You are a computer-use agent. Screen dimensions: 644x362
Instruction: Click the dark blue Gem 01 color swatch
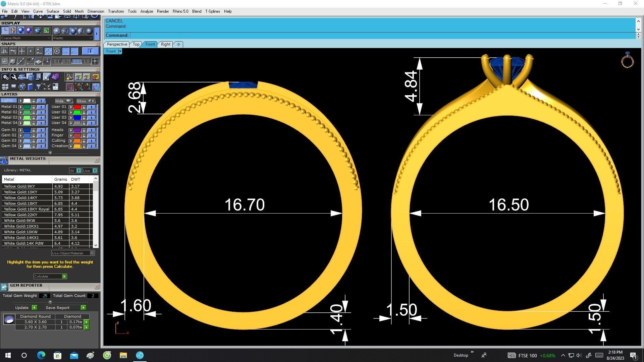pyautogui.click(x=27, y=130)
